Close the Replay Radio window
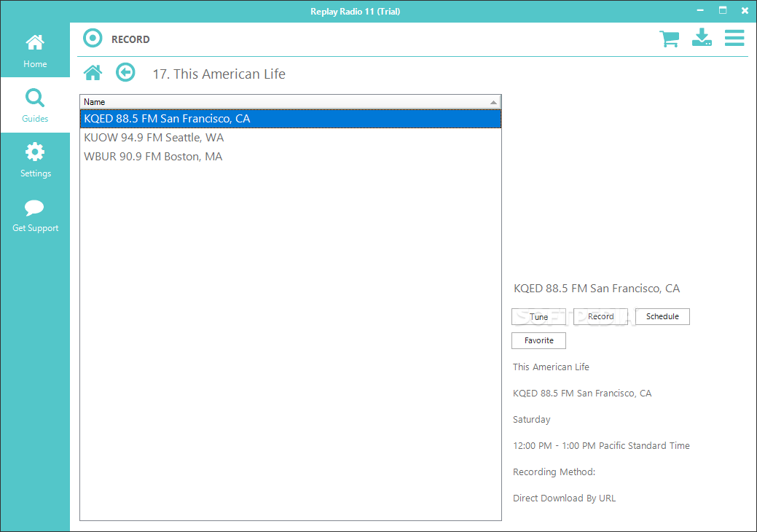 tap(745, 11)
